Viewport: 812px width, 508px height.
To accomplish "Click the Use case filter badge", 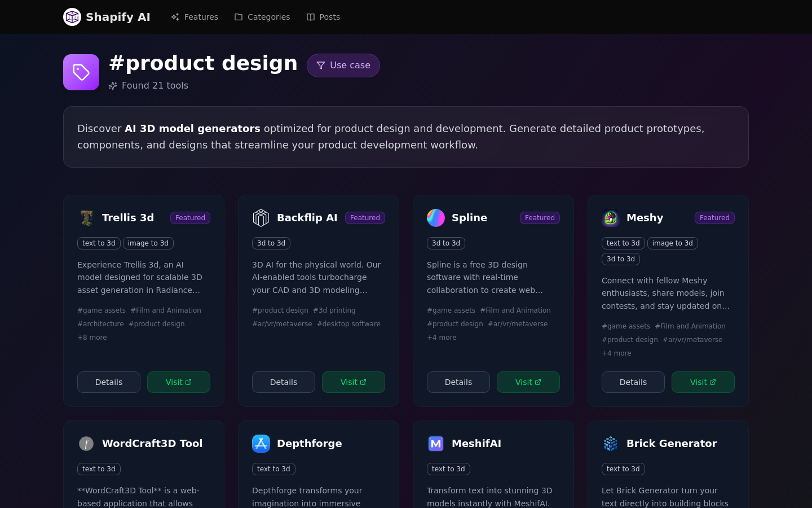I will pyautogui.click(x=343, y=65).
